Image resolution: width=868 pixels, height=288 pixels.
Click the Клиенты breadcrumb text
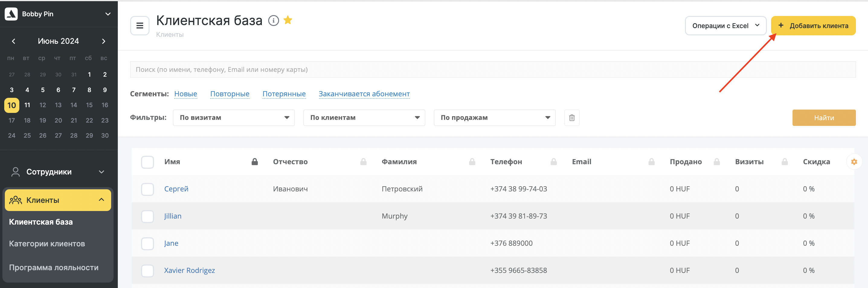(169, 35)
